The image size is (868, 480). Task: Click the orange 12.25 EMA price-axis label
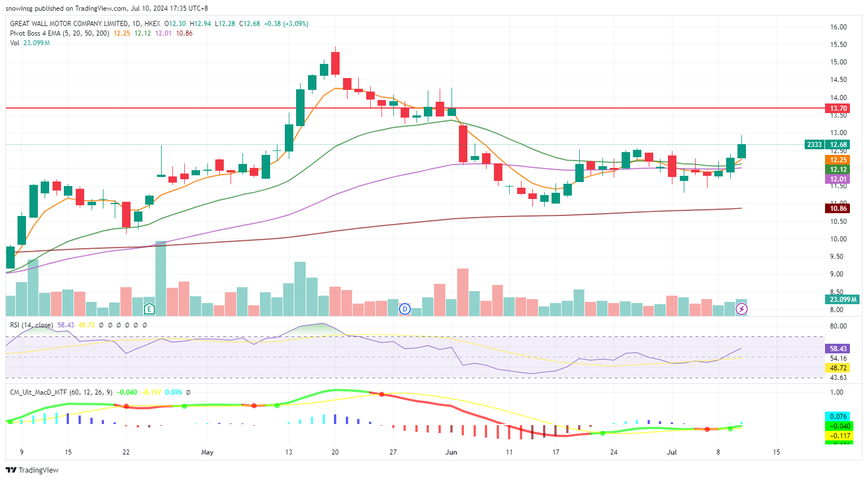tap(838, 160)
